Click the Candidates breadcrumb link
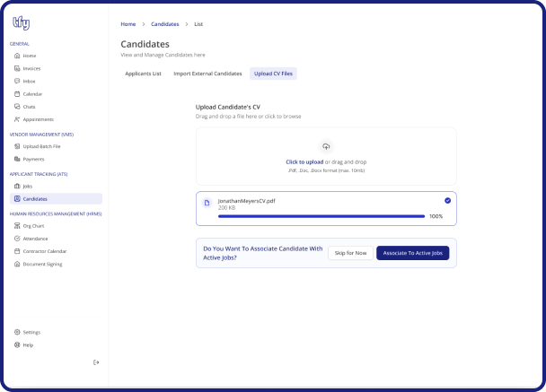The width and height of the screenshot is (546, 392). coord(164,24)
